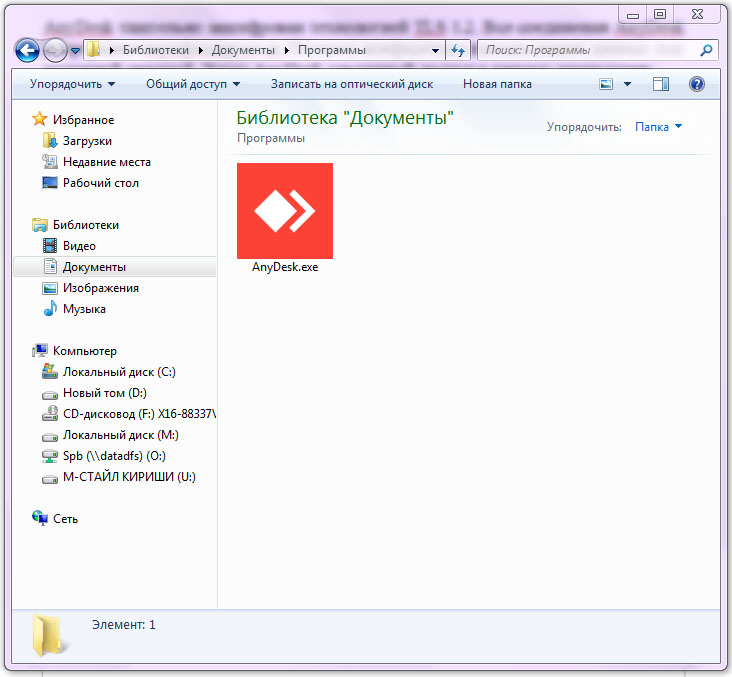Viewport: 732px width, 677px height.
Task: Open address bar history dropdown
Action: click(435, 50)
